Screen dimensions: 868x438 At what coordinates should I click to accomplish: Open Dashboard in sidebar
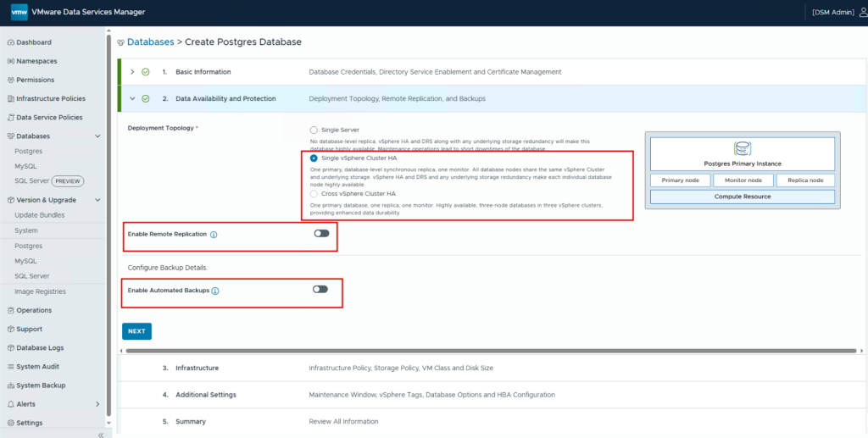click(34, 42)
